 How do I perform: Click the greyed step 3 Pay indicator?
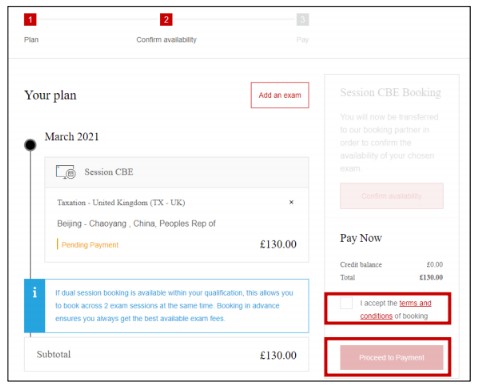click(303, 20)
